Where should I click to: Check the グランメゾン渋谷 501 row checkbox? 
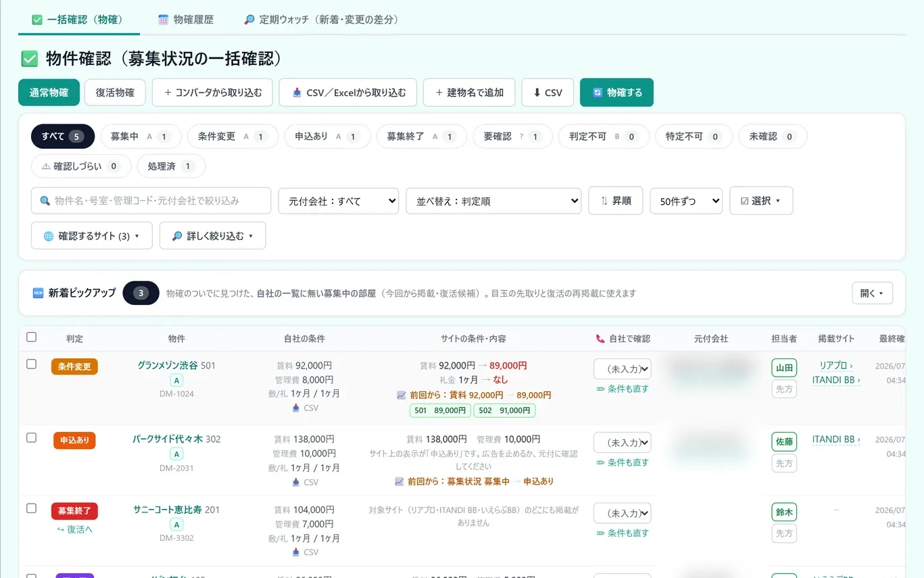click(x=31, y=364)
